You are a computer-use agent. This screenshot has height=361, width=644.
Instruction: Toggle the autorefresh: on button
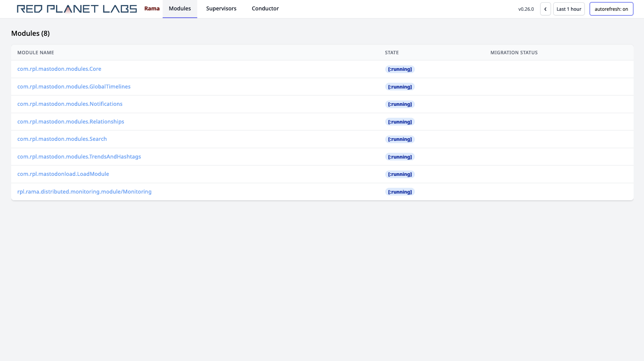(611, 9)
